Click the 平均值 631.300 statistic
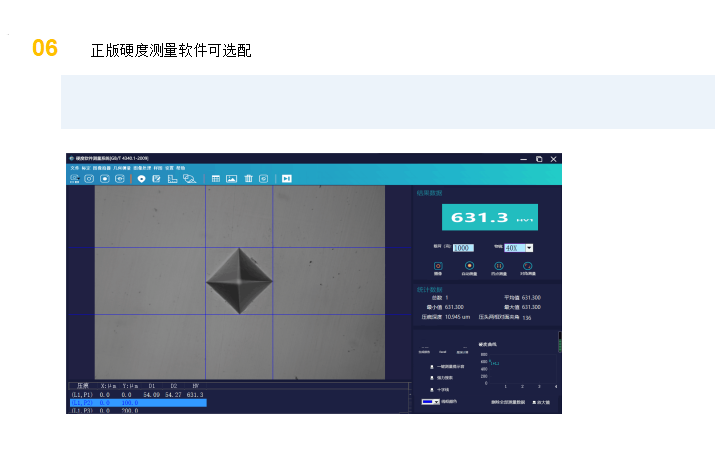The width and height of the screenshot is (722, 449). [522, 298]
